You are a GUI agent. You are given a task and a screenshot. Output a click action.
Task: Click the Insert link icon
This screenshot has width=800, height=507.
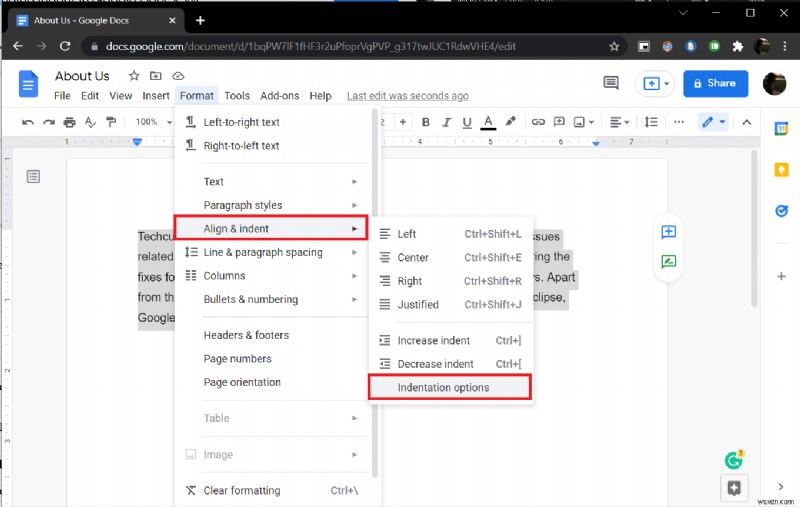coord(538,122)
